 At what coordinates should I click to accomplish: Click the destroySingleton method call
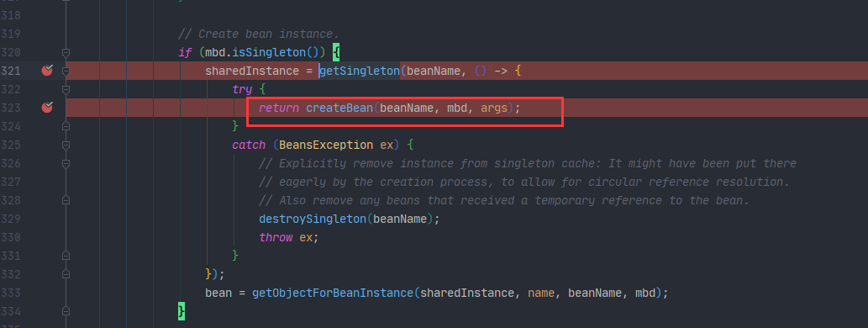pyautogui.click(x=313, y=219)
